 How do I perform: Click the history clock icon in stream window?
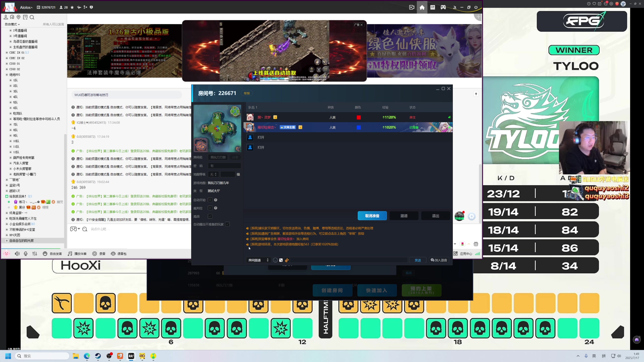coord(589,4)
